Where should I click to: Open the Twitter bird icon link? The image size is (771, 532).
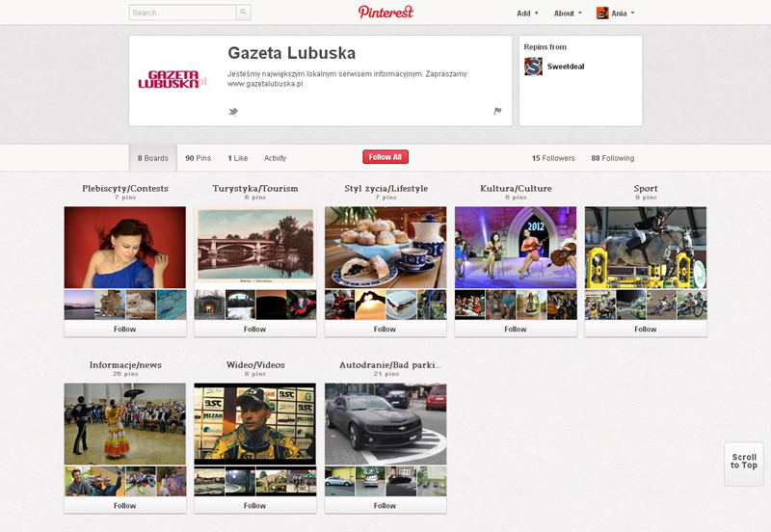click(x=233, y=112)
